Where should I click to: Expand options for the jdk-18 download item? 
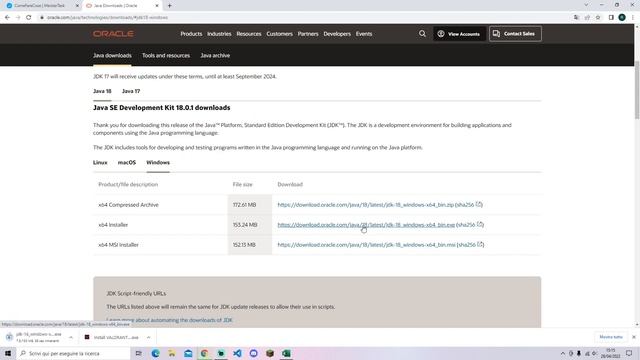tap(71, 338)
